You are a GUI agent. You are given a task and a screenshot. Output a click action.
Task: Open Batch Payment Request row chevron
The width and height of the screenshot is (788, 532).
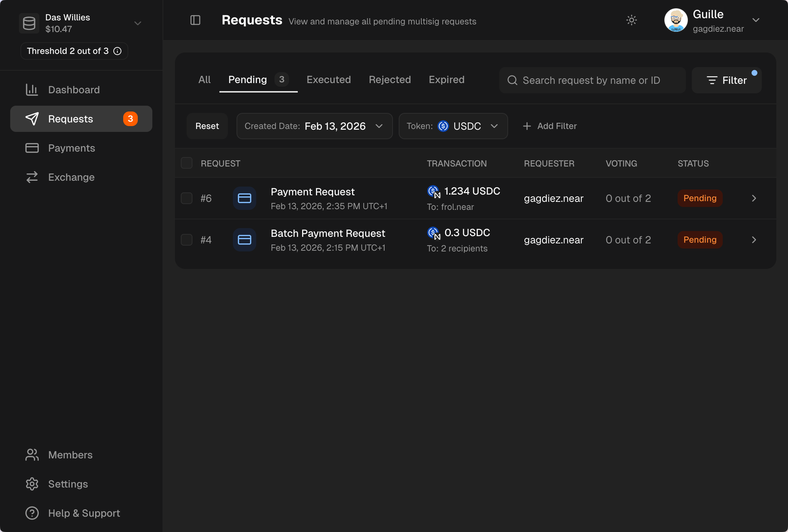tap(754, 240)
